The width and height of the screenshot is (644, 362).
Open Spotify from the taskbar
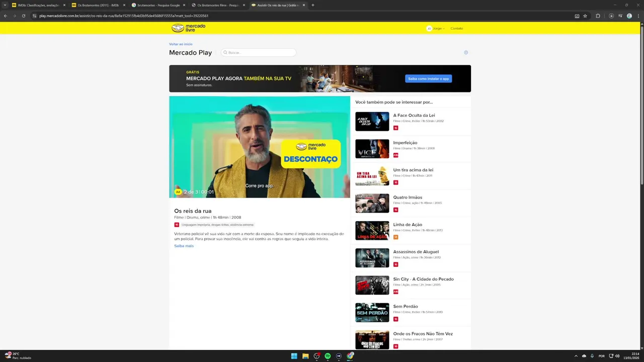click(328, 356)
